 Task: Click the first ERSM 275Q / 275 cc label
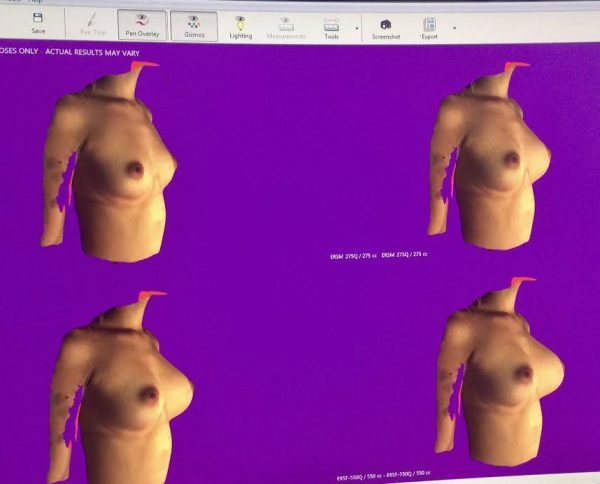click(354, 256)
